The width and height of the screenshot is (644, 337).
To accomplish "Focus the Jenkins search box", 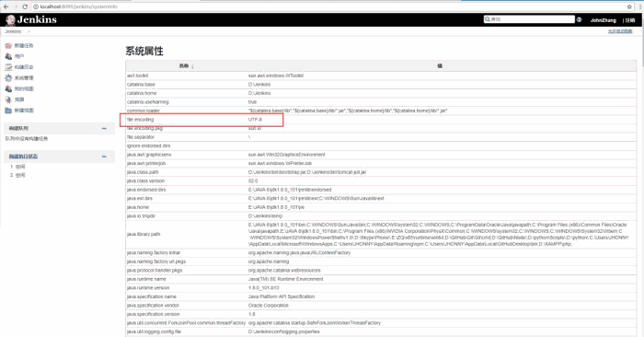I will (529, 19).
